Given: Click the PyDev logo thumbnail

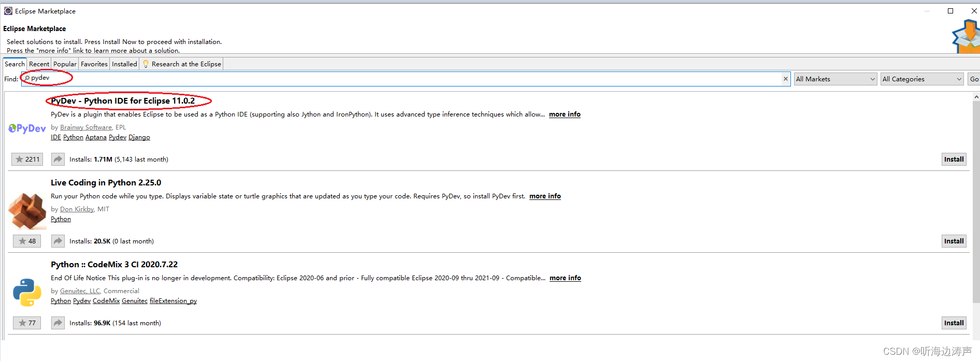Looking at the screenshot, I should [27, 128].
